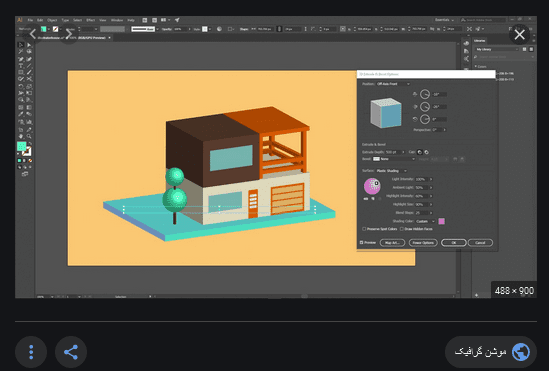549x371 pixels.
Task: Select the Eyedropper tool
Action: tap(21, 114)
